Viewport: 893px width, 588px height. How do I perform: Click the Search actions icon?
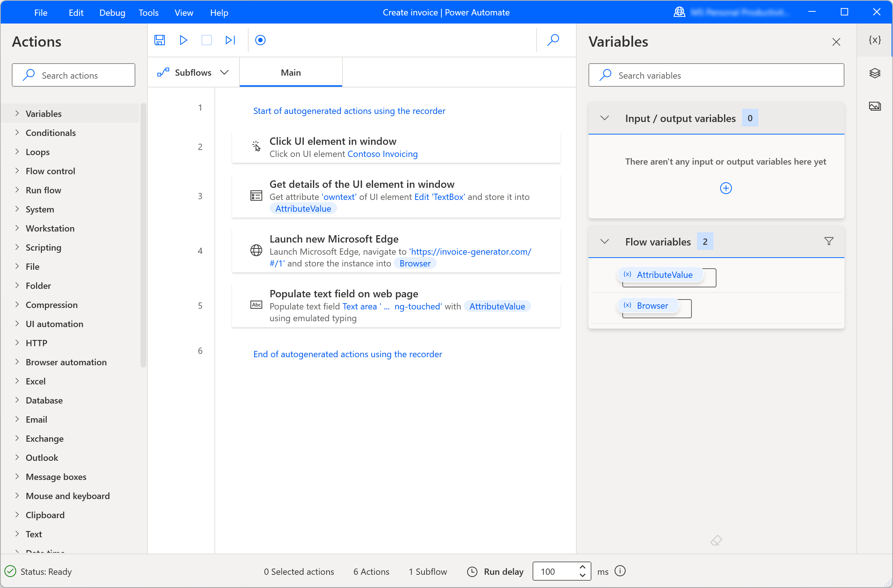click(x=29, y=75)
